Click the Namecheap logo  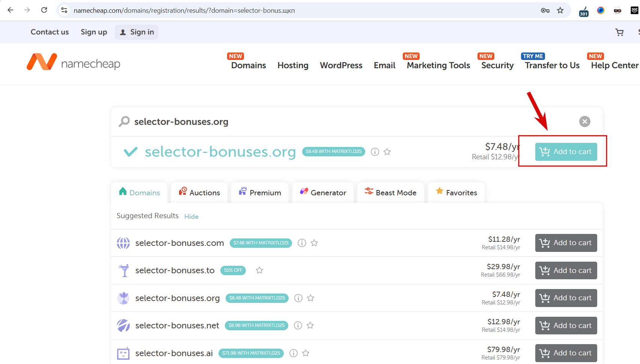coord(74,62)
